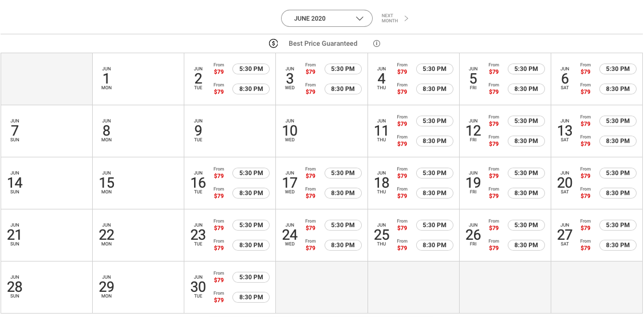Image resolution: width=644 pixels, height=317 pixels.
Task: Click the June 10 calendar cell
Action: pyautogui.click(x=322, y=131)
